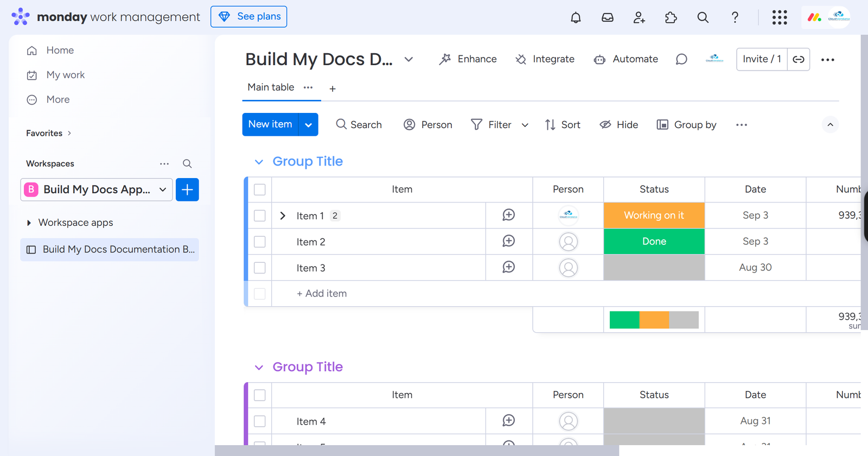Click person avatar in Item 1 row

(569, 216)
